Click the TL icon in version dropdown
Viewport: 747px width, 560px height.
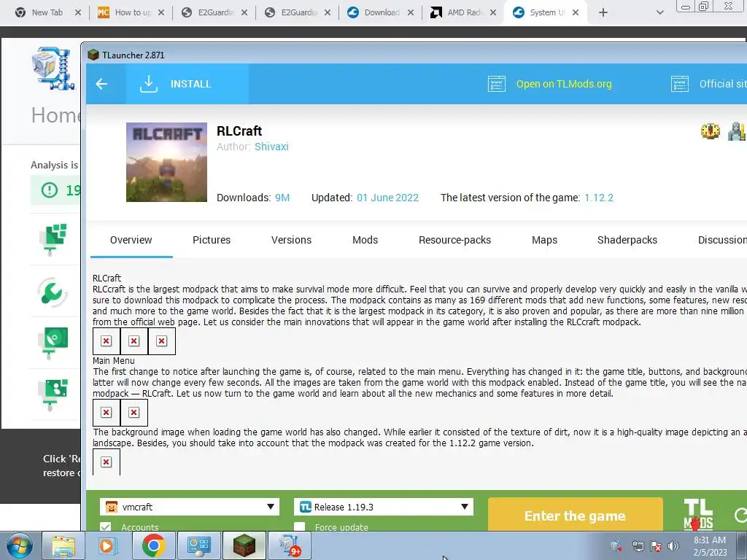pyautogui.click(x=305, y=507)
